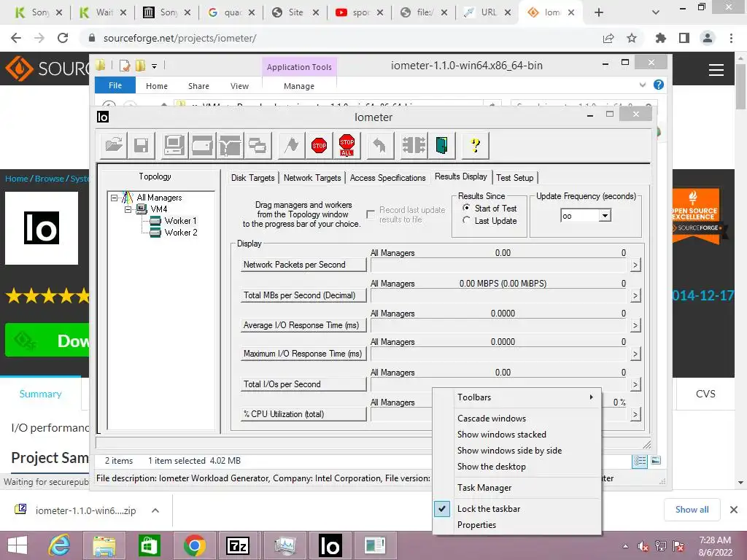Open Explorer help blue question icon
747x560 pixels.
click(659, 85)
